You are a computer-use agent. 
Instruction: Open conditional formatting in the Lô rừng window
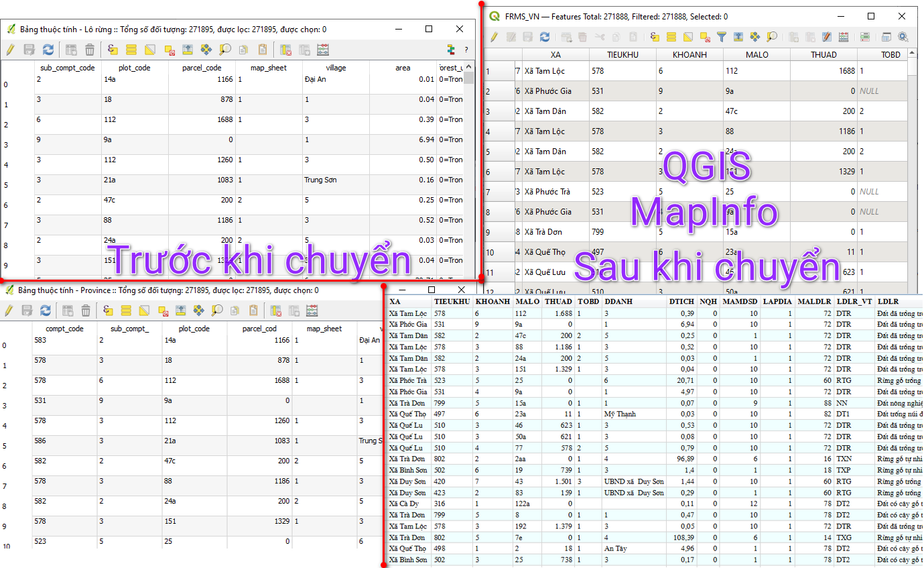(451, 49)
